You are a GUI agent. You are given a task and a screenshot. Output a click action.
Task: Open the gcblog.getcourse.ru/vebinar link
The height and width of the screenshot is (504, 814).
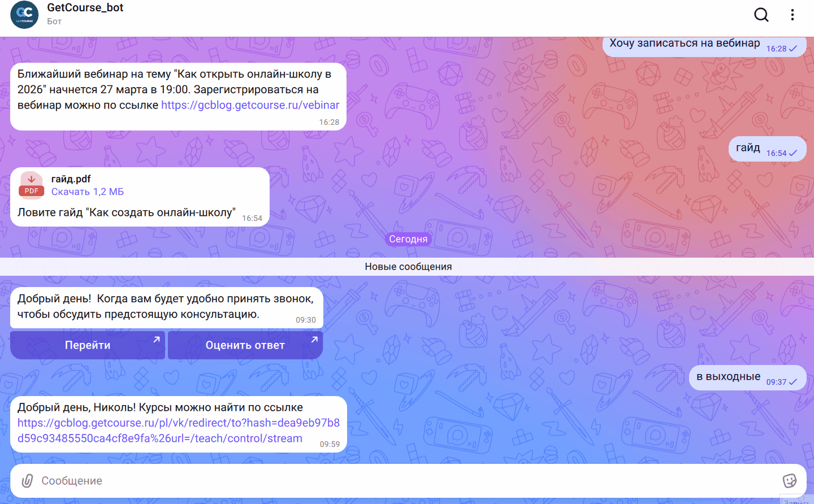click(x=250, y=105)
